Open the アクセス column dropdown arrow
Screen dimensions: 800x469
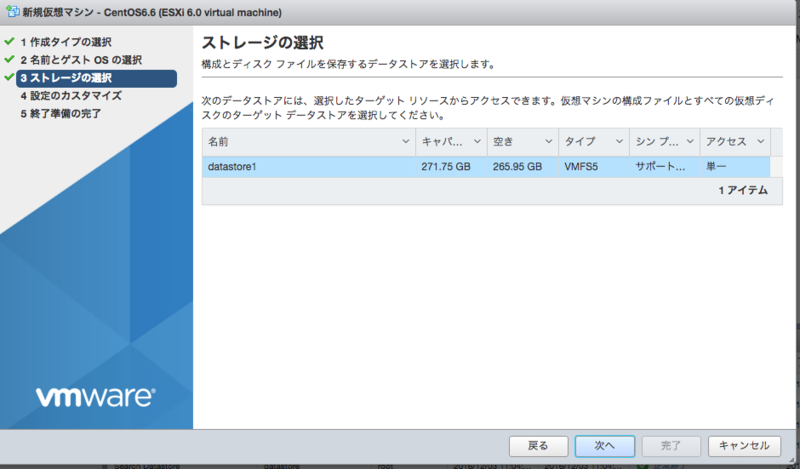[760, 141]
